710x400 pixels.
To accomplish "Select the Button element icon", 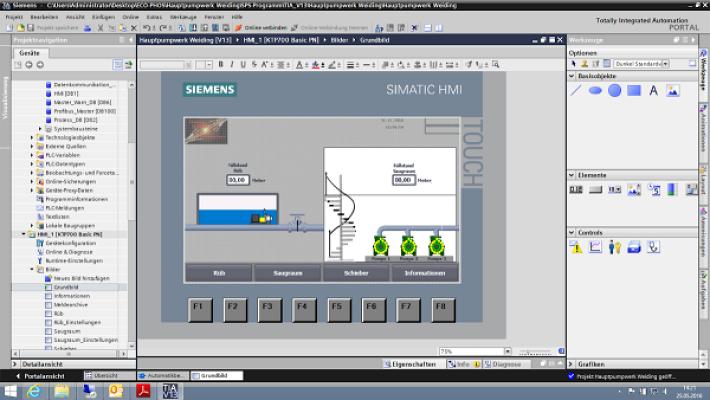I will (595, 190).
